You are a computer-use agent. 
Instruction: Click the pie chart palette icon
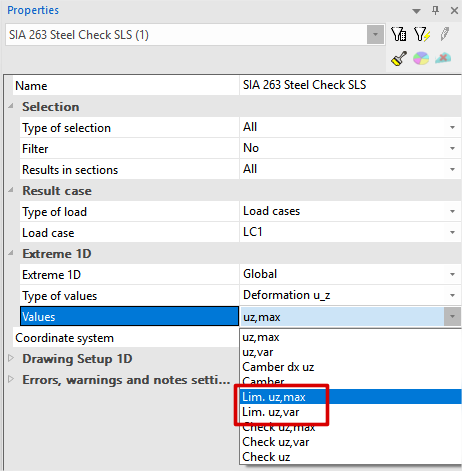[421, 58]
